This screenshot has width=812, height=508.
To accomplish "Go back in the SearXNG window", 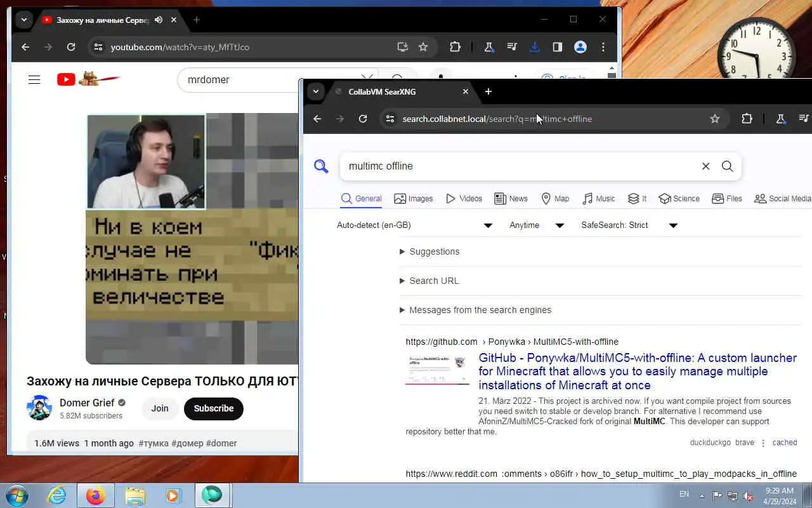I will (317, 119).
